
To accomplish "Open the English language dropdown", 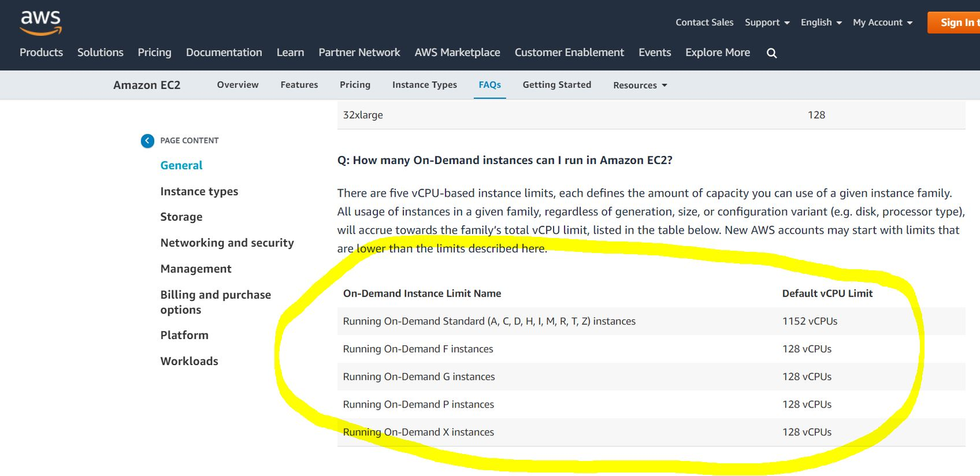I will tap(821, 22).
